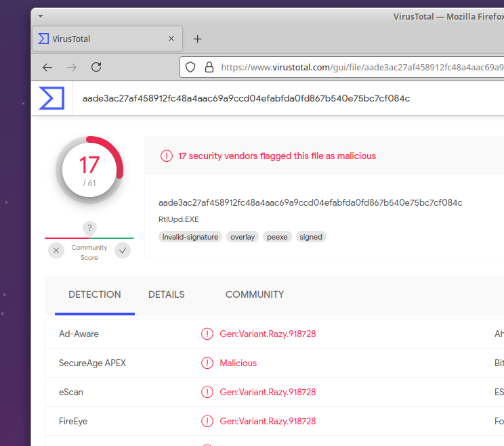504x446 pixels.
Task: Click the red alert icon beside flagged message
Action: click(167, 156)
